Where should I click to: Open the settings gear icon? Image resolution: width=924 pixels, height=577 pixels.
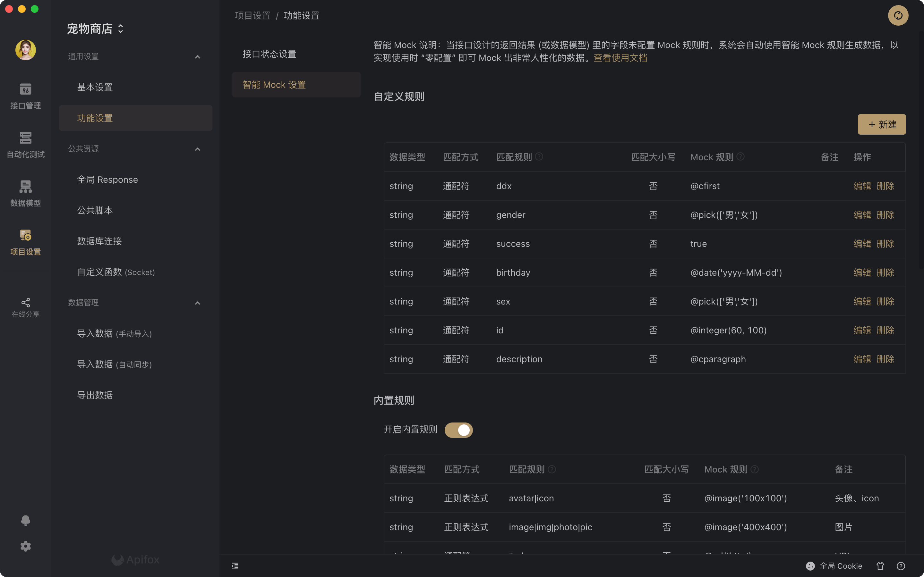click(25, 546)
